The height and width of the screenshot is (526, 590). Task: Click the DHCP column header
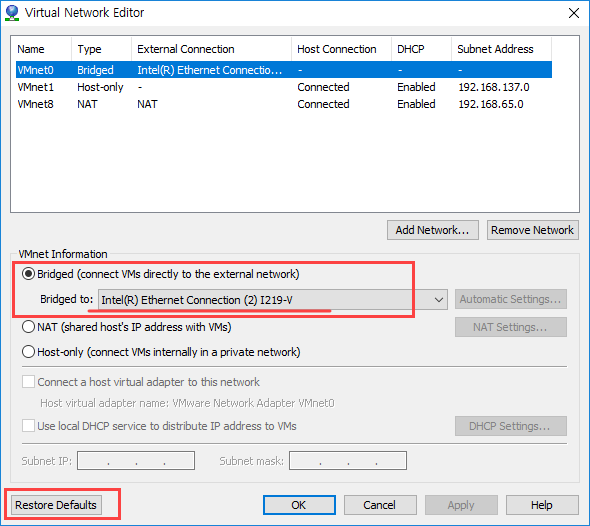click(x=421, y=49)
